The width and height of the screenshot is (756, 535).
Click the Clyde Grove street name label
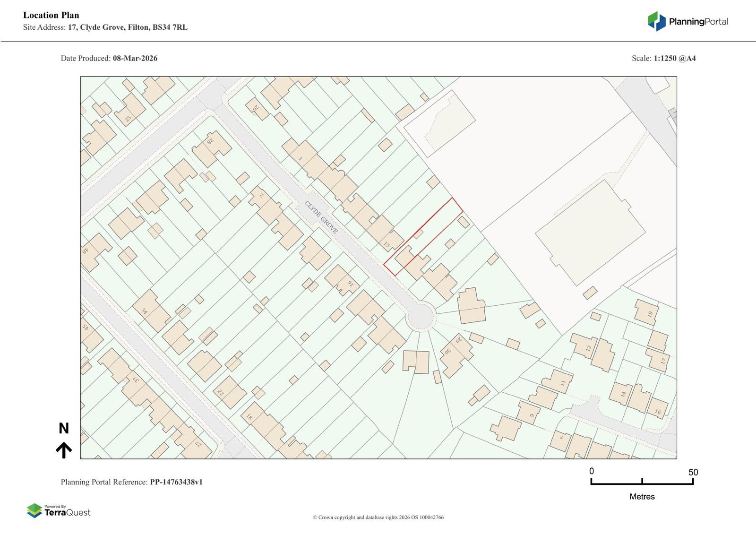(x=321, y=217)
